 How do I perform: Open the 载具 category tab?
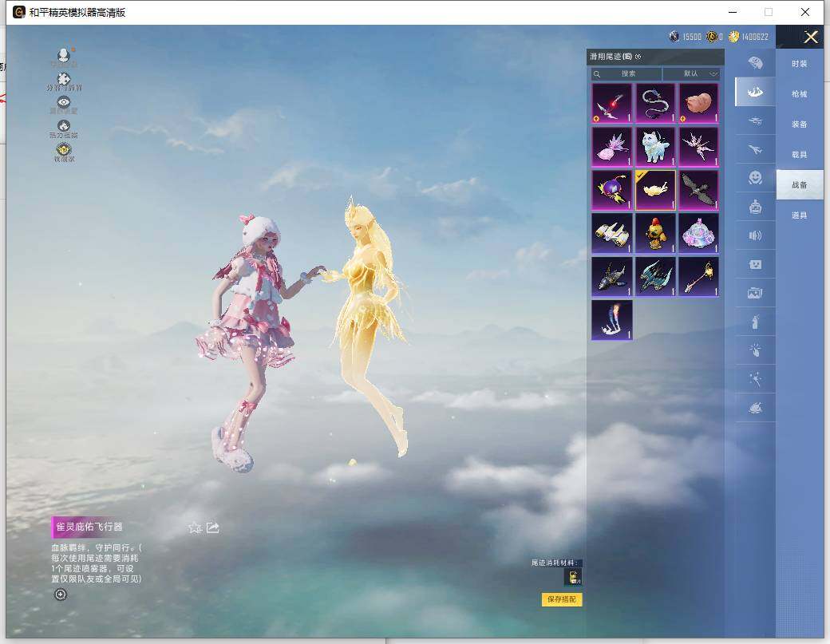click(x=800, y=155)
